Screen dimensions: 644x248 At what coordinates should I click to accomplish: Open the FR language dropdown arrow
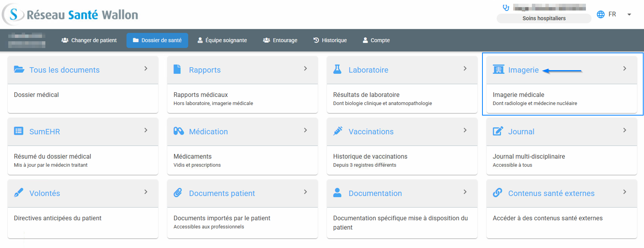coord(629,15)
